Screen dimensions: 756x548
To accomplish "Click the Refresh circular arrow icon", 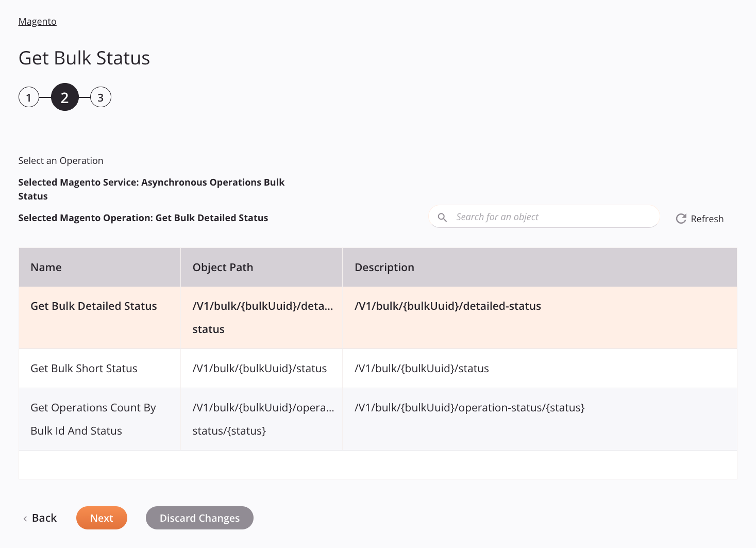I will (x=681, y=219).
